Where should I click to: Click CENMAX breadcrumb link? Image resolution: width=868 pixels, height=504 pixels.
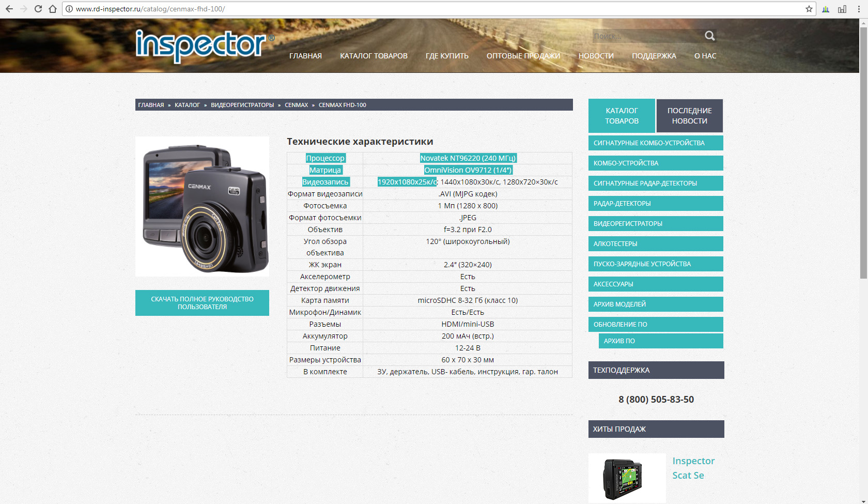(296, 105)
